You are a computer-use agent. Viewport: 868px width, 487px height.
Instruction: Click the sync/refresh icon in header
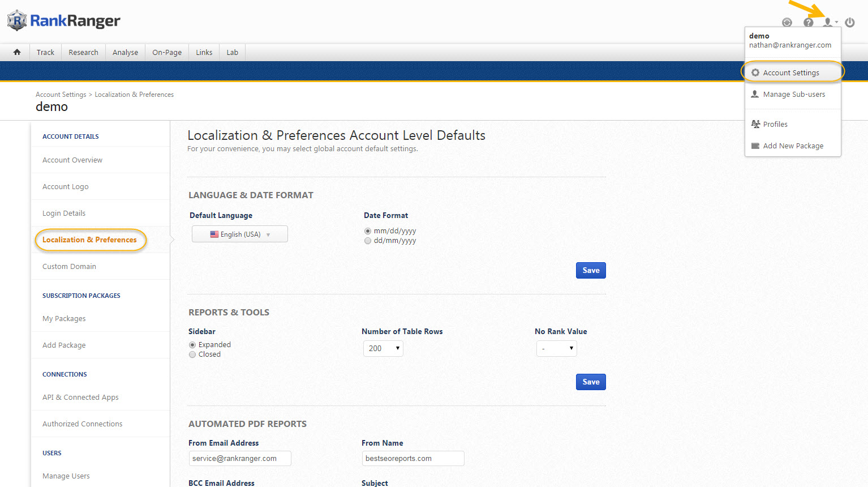pyautogui.click(x=787, y=23)
